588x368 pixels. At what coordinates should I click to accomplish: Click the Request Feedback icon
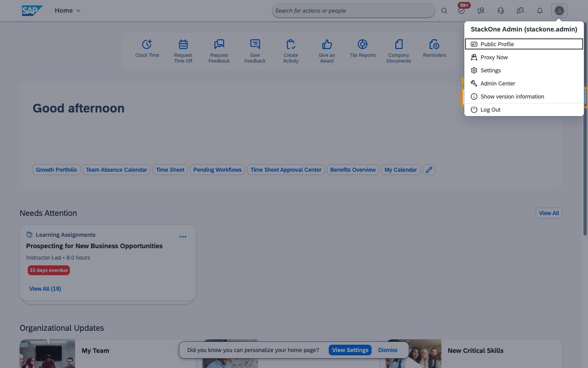[x=219, y=44]
